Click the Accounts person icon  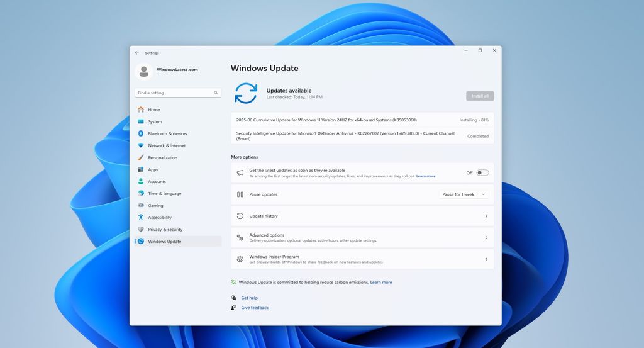141,181
